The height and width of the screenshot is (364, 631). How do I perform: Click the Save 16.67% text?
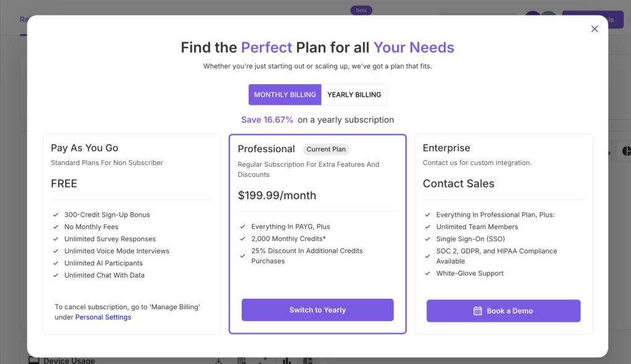tap(267, 120)
